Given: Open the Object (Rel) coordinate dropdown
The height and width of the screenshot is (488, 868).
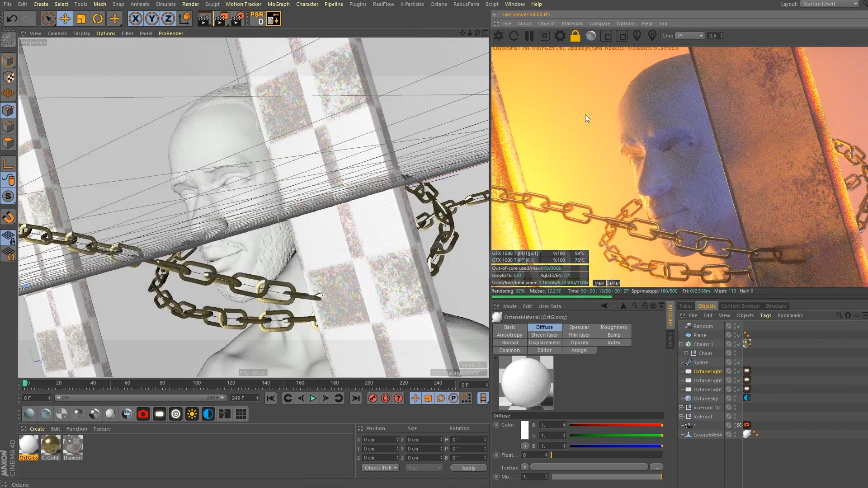Looking at the screenshot, I should [x=381, y=468].
